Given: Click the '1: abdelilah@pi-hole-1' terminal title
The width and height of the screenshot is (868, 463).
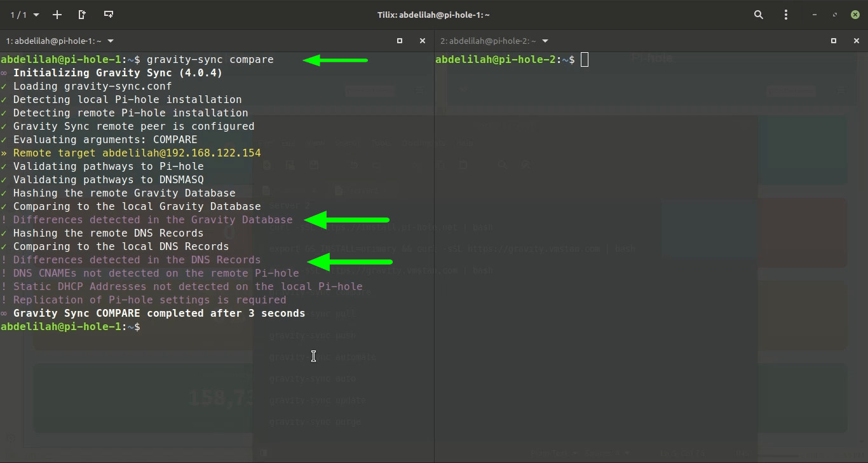Looking at the screenshot, I should [x=53, y=41].
